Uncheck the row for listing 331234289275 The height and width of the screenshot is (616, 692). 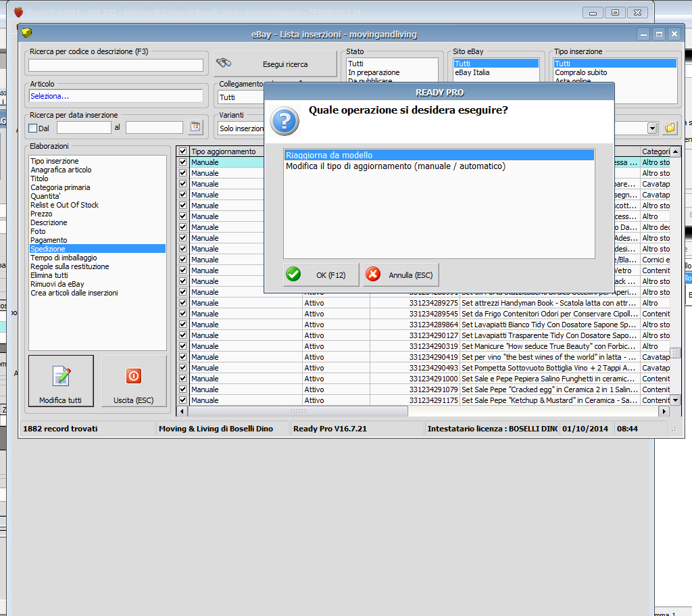tap(182, 302)
